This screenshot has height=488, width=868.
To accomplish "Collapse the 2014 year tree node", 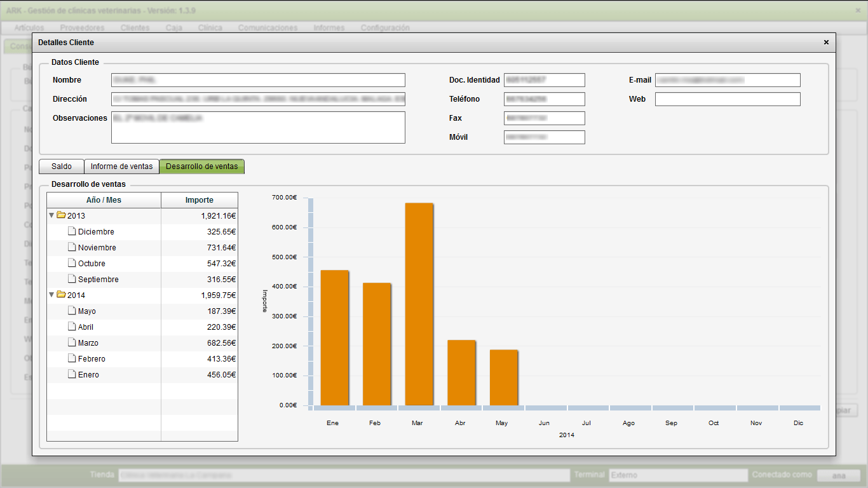I will [x=51, y=295].
